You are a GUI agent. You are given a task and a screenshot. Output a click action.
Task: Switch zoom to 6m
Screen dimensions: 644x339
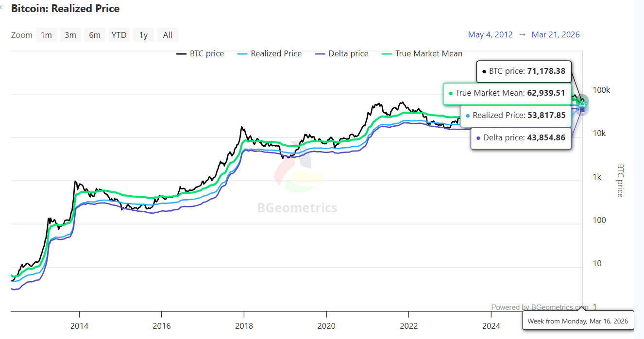click(95, 35)
